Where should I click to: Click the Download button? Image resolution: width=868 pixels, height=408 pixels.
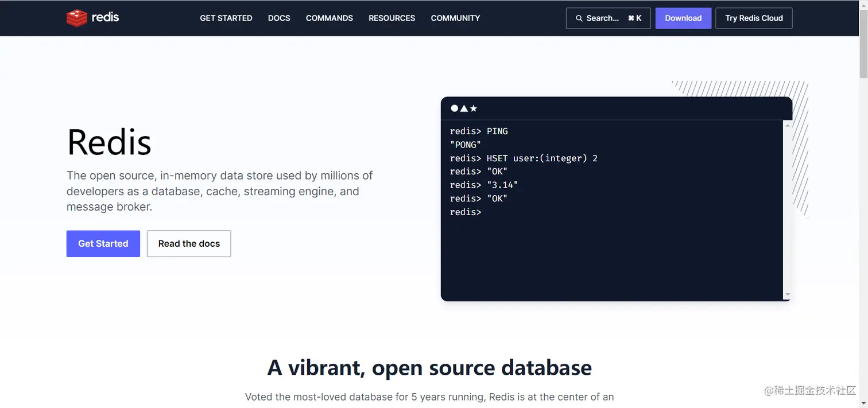tap(683, 18)
